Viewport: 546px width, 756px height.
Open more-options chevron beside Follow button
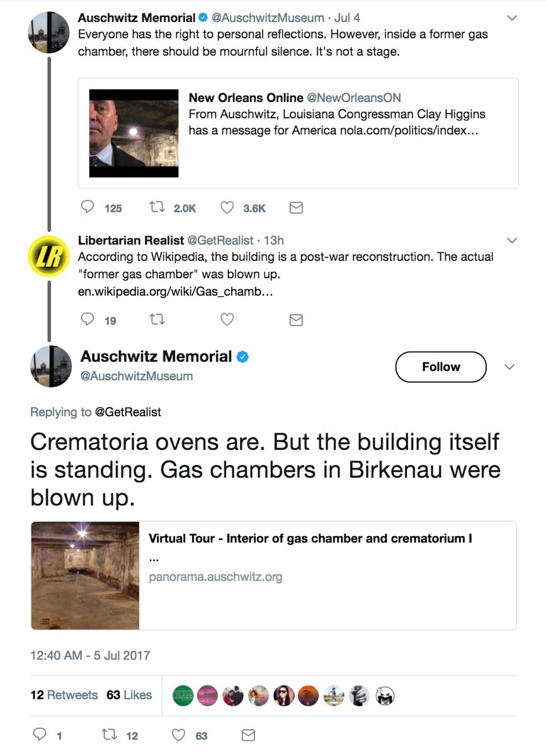point(510,367)
